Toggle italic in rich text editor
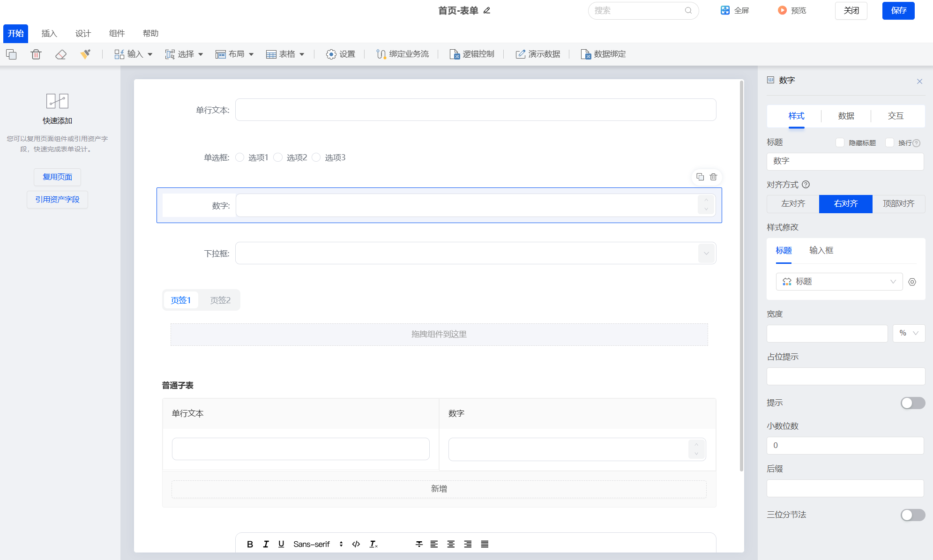Image resolution: width=933 pixels, height=560 pixels. (266, 544)
